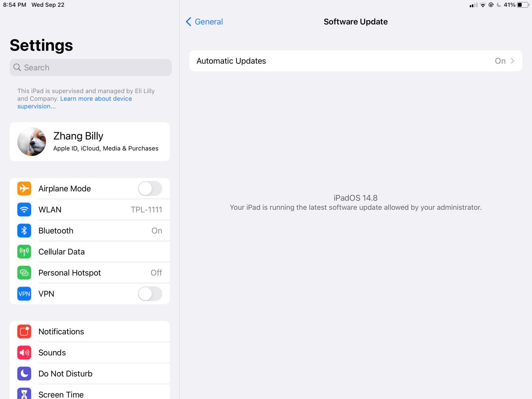The height and width of the screenshot is (399, 532).
Task: Open Zhang Billy Apple ID profile
Action: (90, 142)
